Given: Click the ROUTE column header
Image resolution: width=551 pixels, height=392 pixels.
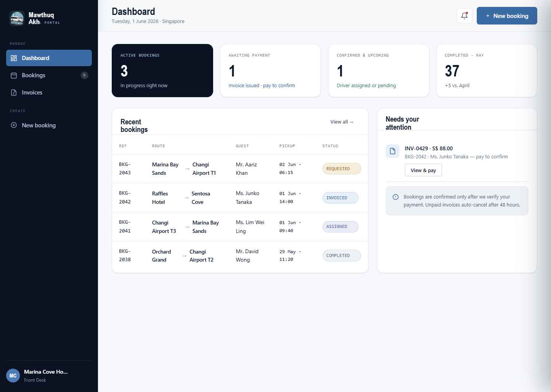Looking at the screenshot, I should pyautogui.click(x=158, y=146).
